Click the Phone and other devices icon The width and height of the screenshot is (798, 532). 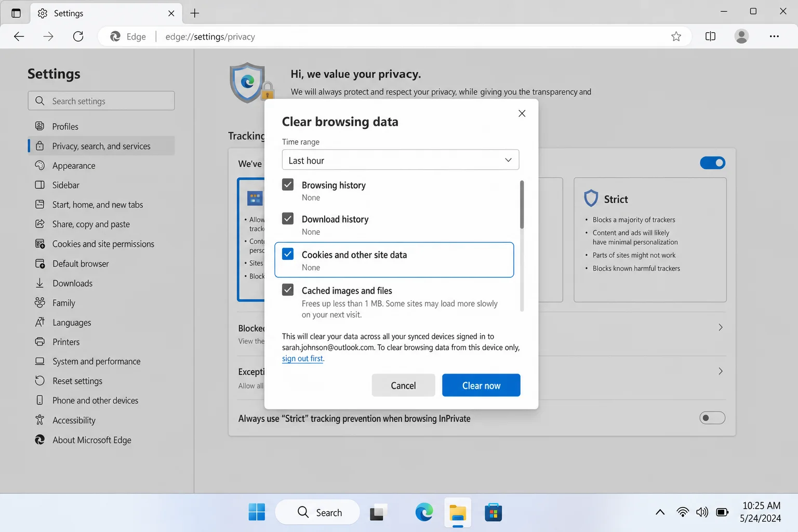click(39, 400)
